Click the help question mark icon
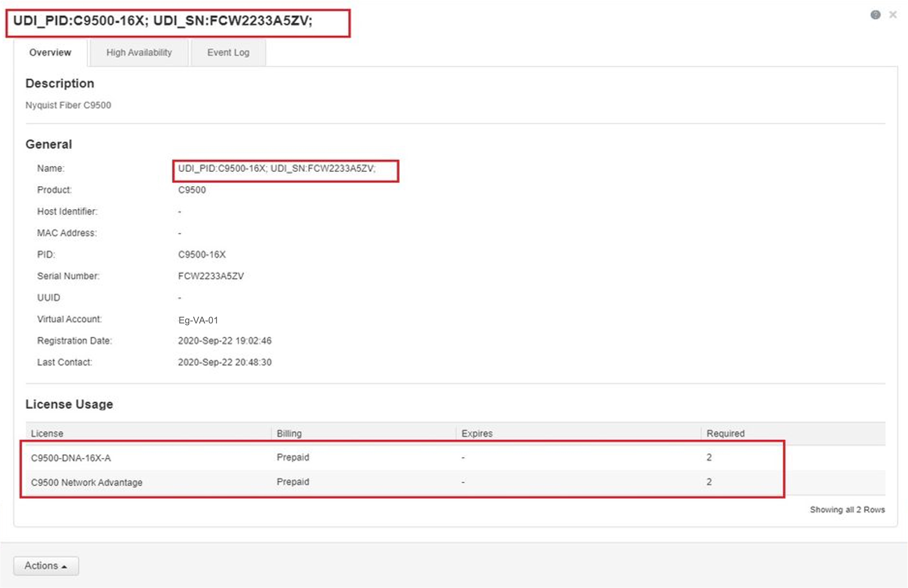This screenshot has height=588, width=908. tap(875, 15)
